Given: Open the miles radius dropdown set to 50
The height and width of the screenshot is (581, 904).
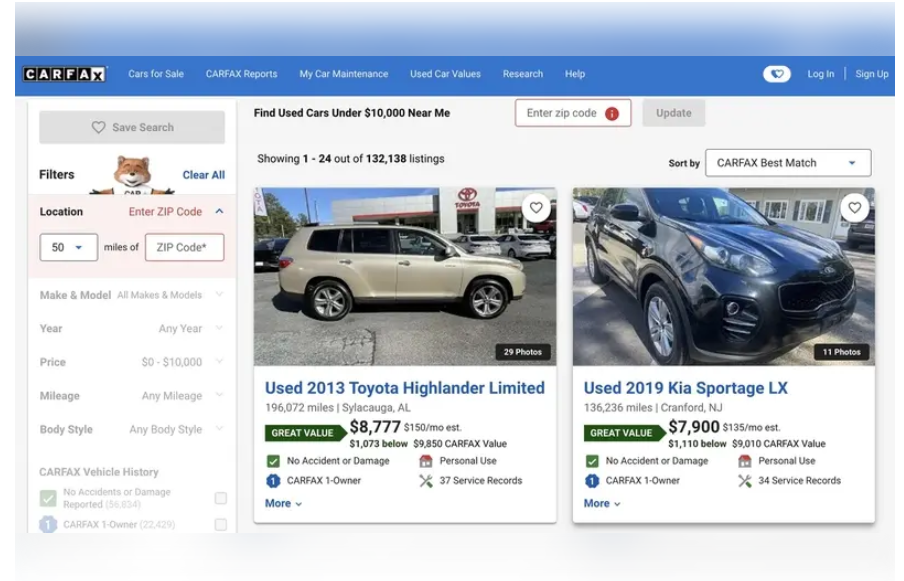Looking at the screenshot, I should pos(68,247).
